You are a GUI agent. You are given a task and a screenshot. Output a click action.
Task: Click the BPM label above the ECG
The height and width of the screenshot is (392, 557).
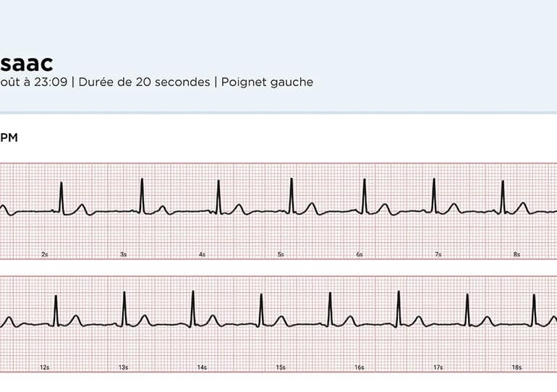[9, 137]
